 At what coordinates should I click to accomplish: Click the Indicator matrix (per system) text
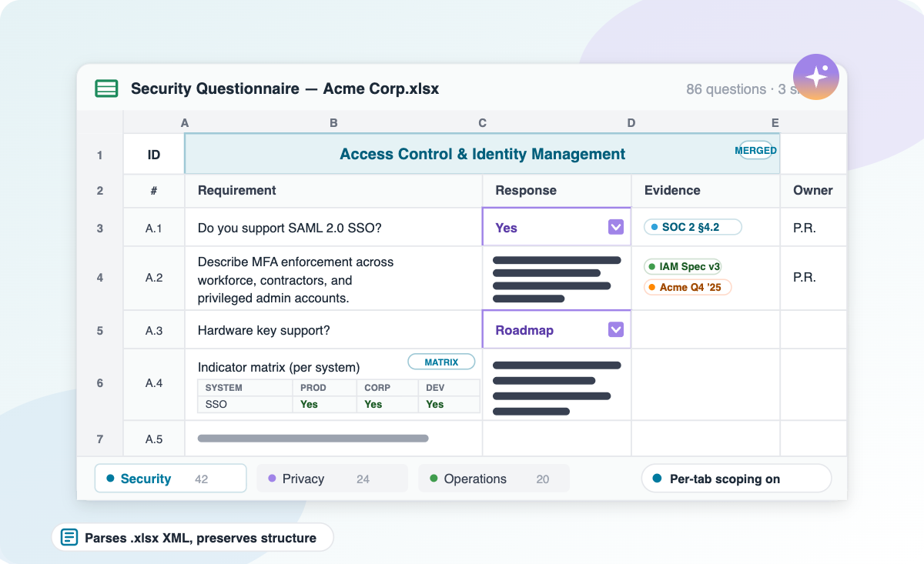279,367
